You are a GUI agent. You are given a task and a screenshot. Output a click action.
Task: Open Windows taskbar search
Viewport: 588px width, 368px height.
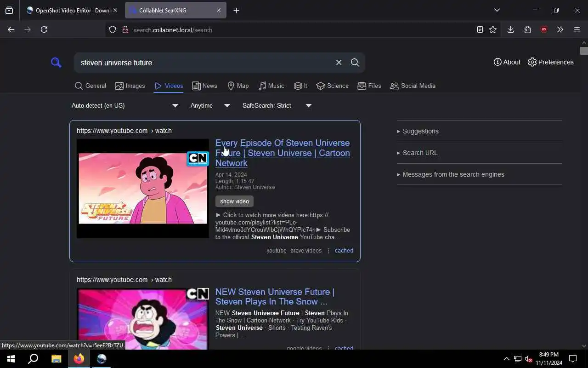tap(33, 359)
